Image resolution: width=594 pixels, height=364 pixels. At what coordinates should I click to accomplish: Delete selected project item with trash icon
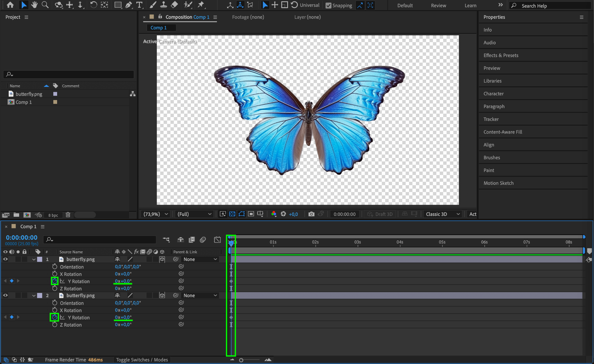pos(68,215)
